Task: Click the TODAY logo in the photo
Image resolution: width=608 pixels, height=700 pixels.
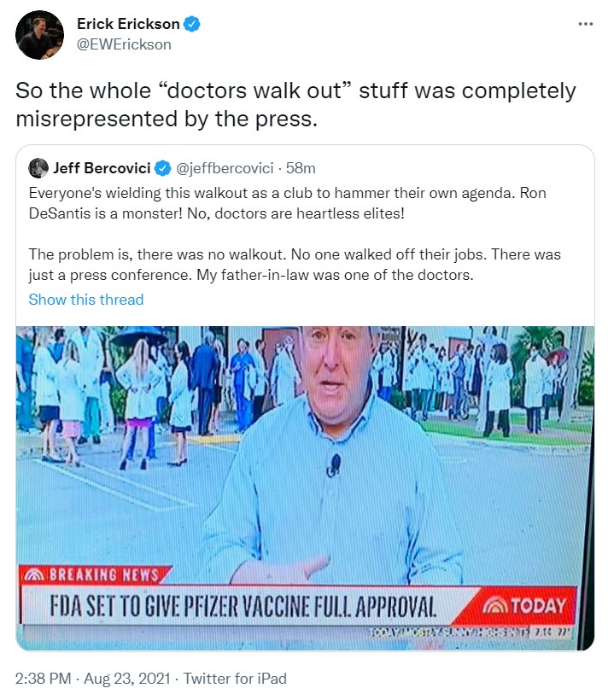Action: tap(524, 606)
